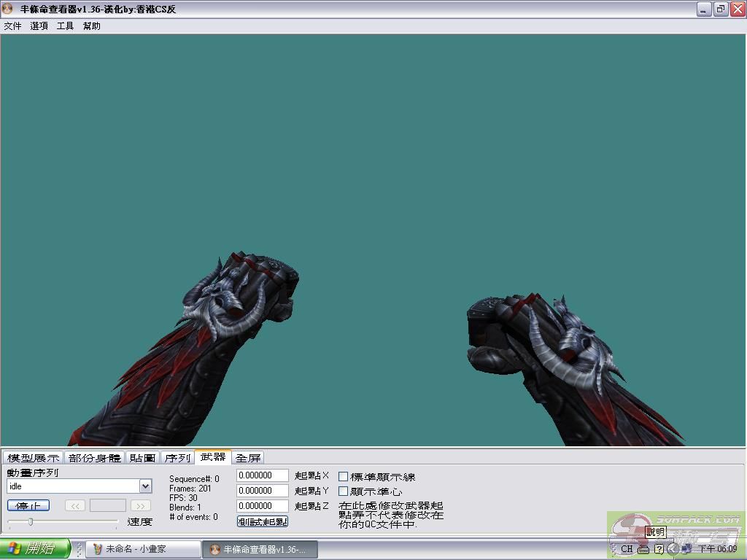The image size is (747, 560).
Task: Open the 選項 menu
Action: (39, 26)
